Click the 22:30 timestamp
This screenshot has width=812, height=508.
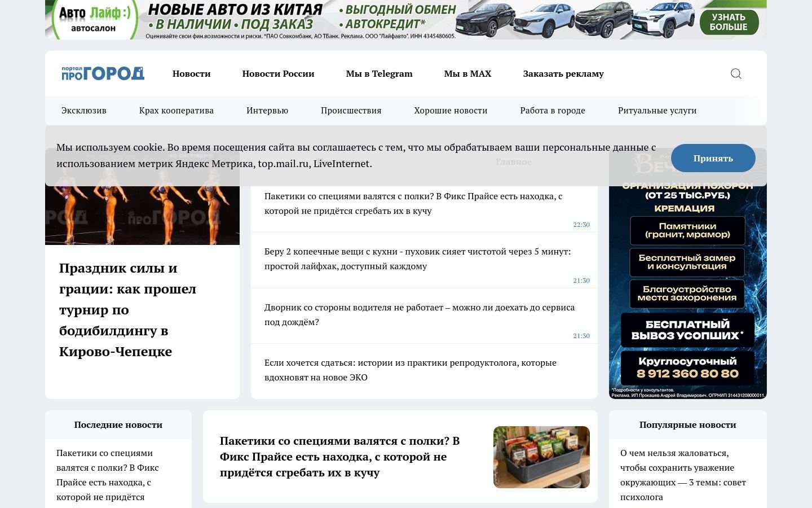(581, 225)
